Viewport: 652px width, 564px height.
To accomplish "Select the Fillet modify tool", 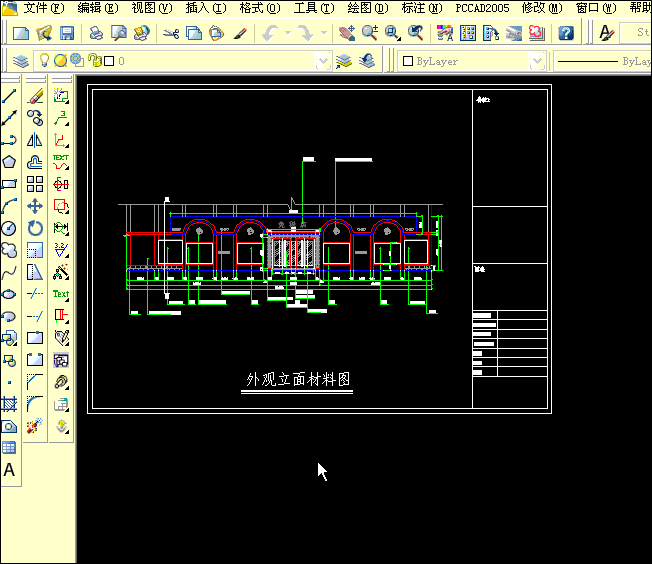I will (x=35, y=404).
